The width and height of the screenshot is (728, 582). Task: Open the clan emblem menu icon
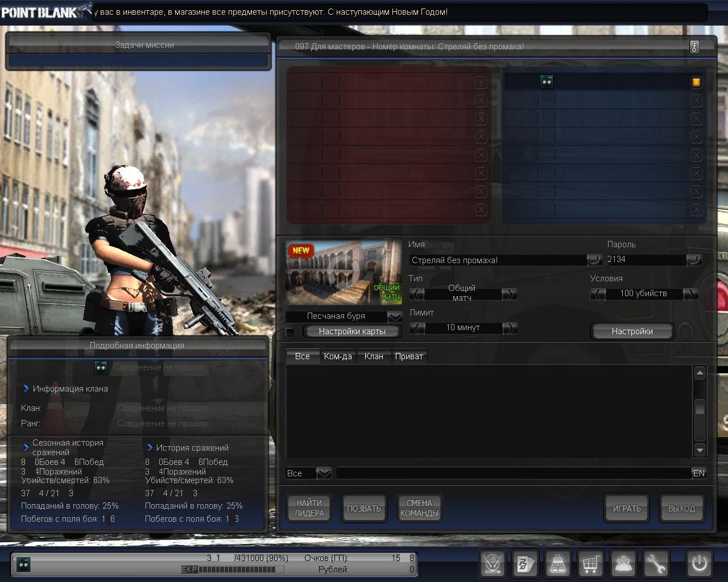pos(493,564)
